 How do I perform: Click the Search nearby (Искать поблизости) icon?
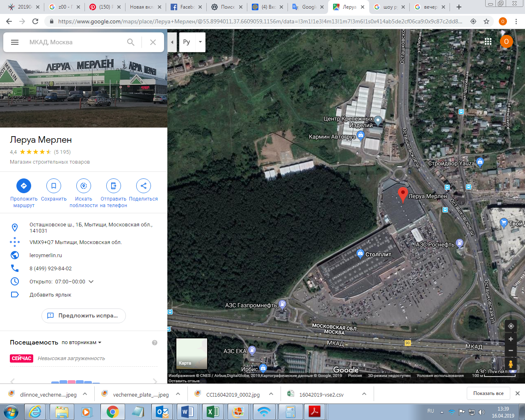click(84, 186)
